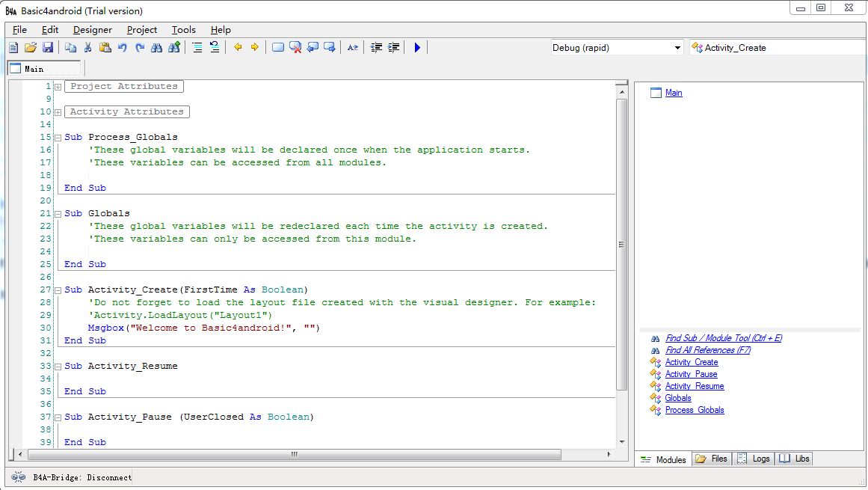Clear bookmarks using the red X icon

pyautogui.click(x=295, y=48)
